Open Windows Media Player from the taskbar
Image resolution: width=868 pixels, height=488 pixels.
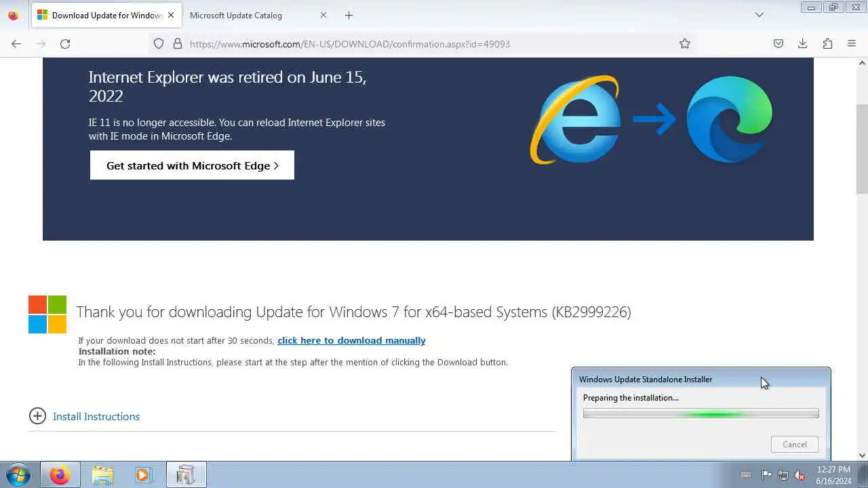[143, 475]
